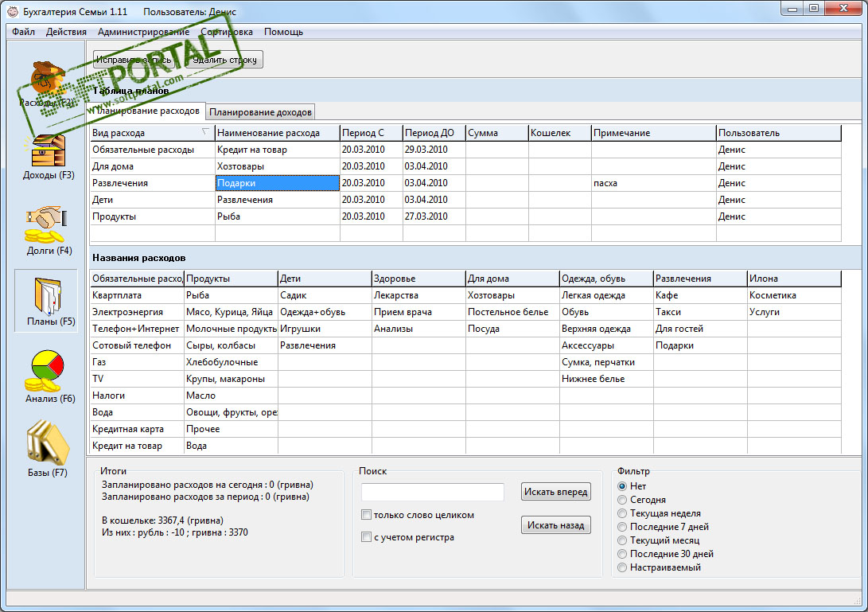Select Электроэнергия in expense names
Screen dimensions: 868x612
click(x=137, y=312)
